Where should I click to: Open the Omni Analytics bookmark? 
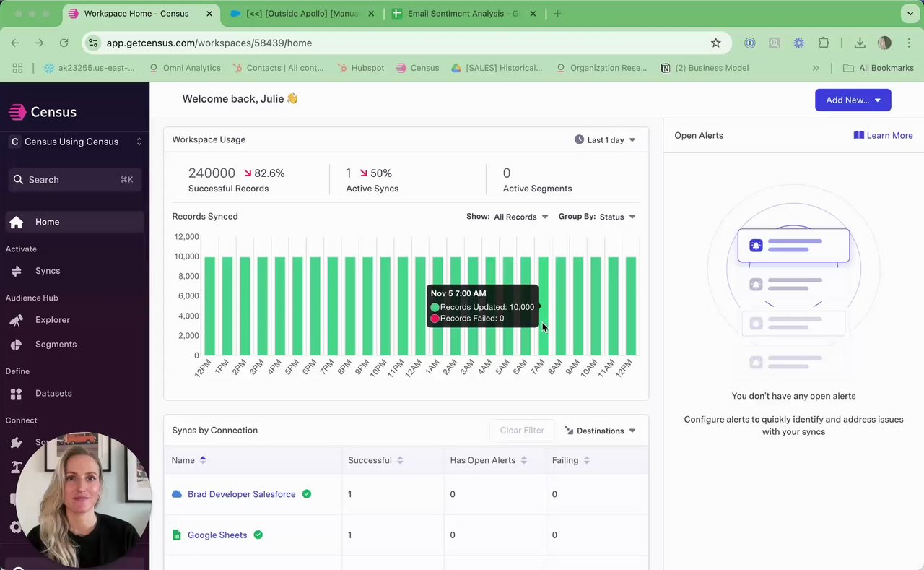184,68
